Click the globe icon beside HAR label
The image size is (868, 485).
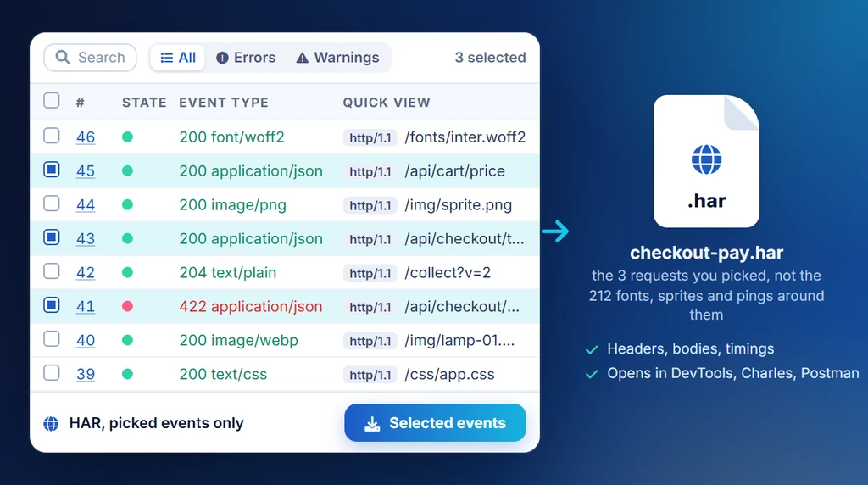point(51,424)
